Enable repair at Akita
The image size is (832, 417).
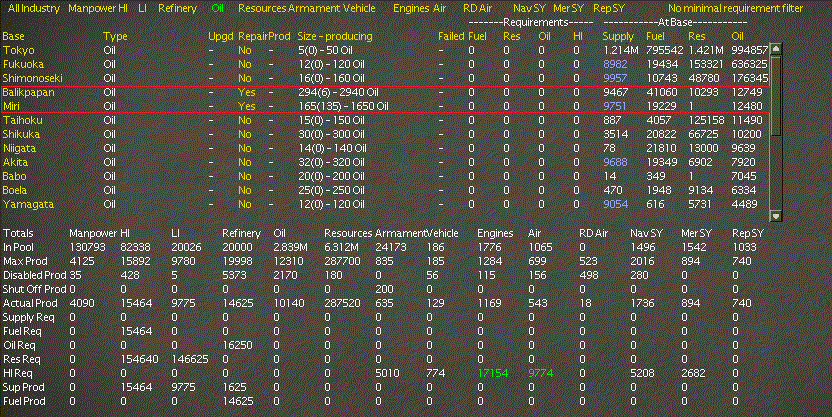point(245,162)
